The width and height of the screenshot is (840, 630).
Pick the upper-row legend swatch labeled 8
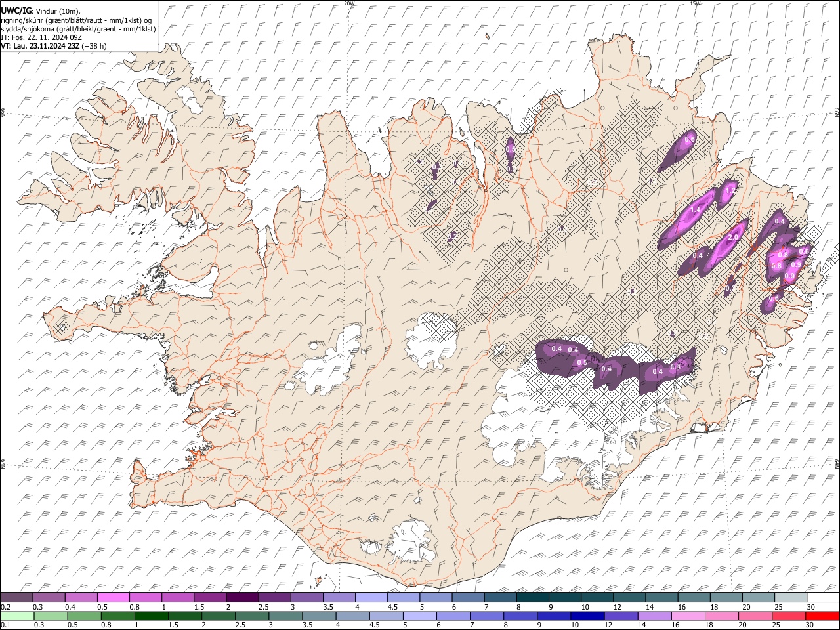pyautogui.click(x=532, y=598)
